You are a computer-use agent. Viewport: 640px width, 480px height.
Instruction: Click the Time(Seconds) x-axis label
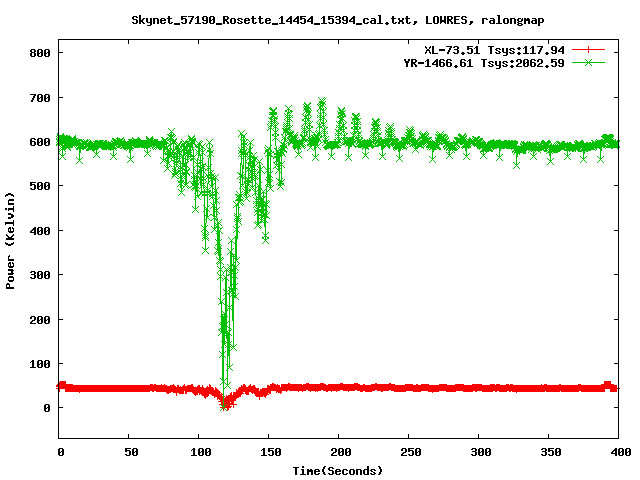tap(338, 471)
